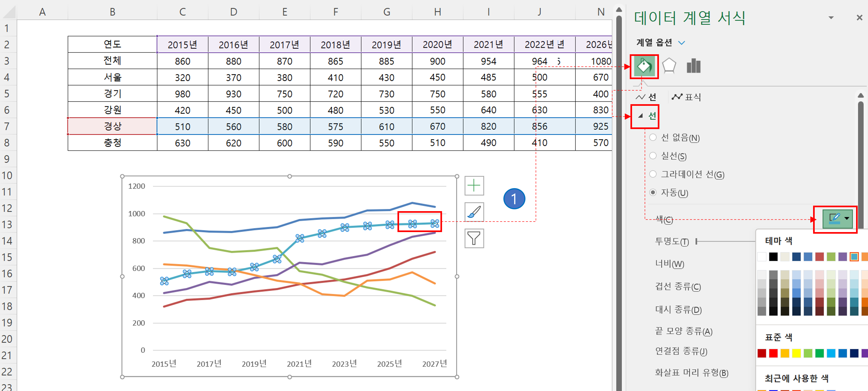Select the 선 없음(N) radio option
The width and height of the screenshot is (868, 391).
(x=653, y=137)
